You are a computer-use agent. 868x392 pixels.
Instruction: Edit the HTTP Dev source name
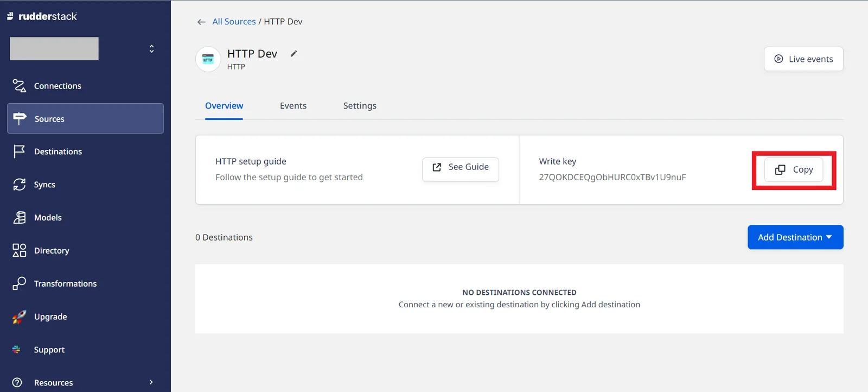293,53
